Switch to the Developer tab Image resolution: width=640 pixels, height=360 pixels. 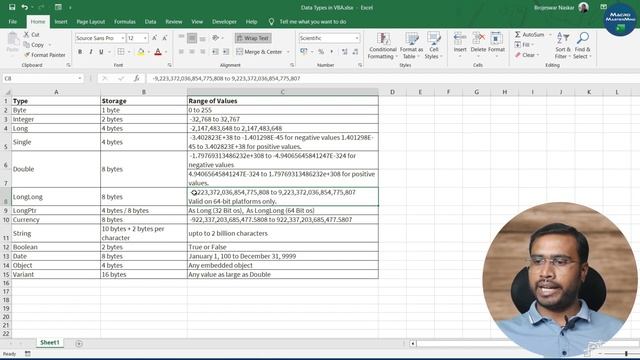pos(224,22)
